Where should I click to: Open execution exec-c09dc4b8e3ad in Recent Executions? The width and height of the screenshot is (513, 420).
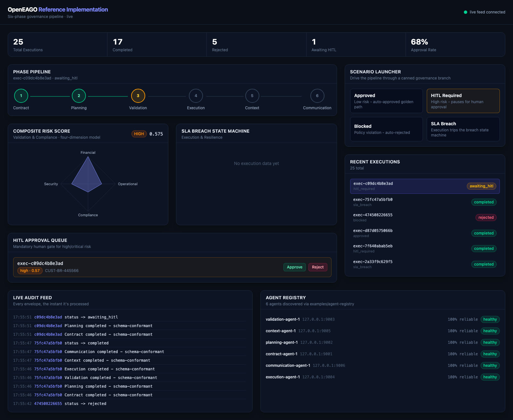tap(425, 186)
